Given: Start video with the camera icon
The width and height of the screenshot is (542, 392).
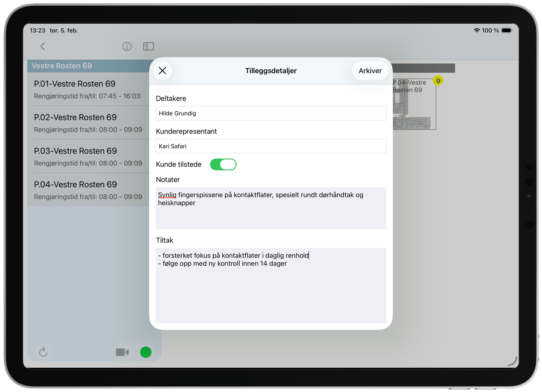Looking at the screenshot, I should tap(122, 352).
